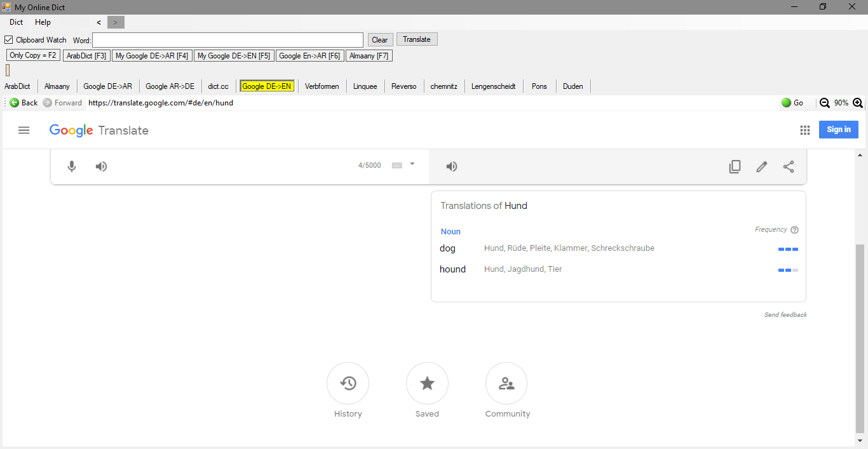Viewport: 868px width, 449px height.
Task: Select the highlighted Google DE->EN tab
Action: (267, 86)
